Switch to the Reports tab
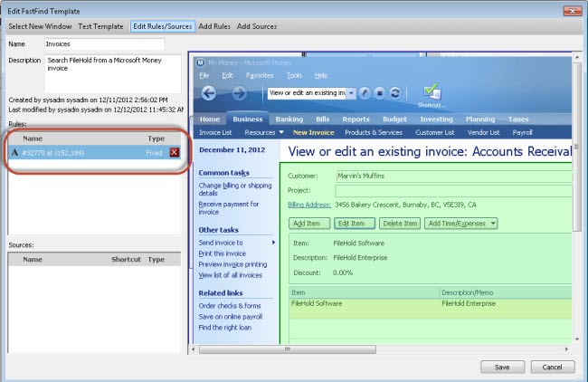Viewport: 588px width, 382px height. pos(356,119)
